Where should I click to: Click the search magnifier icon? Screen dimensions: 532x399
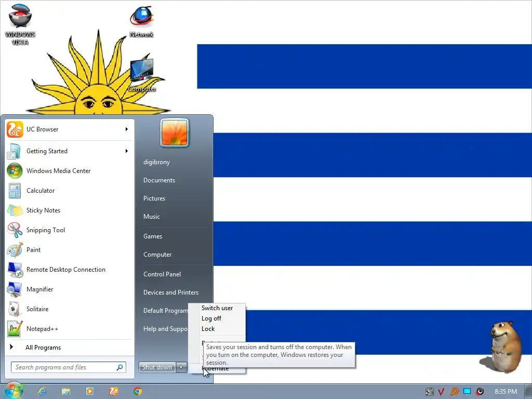pyautogui.click(x=120, y=367)
